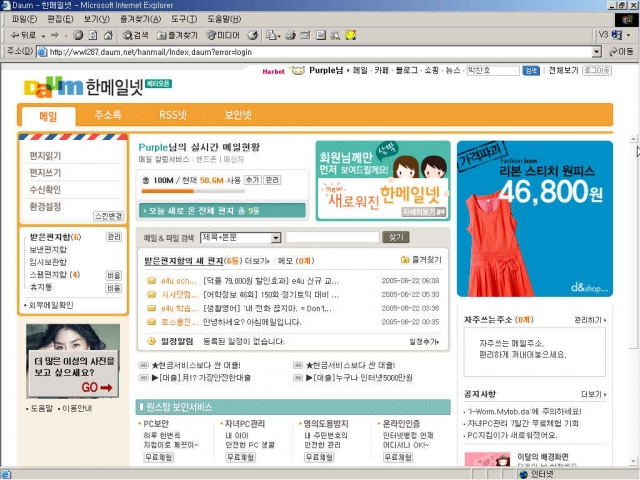Viewport: 640px width, 480px height.
Task: Switch to the RSS넷 tab
Action: (x=173, y=115)
